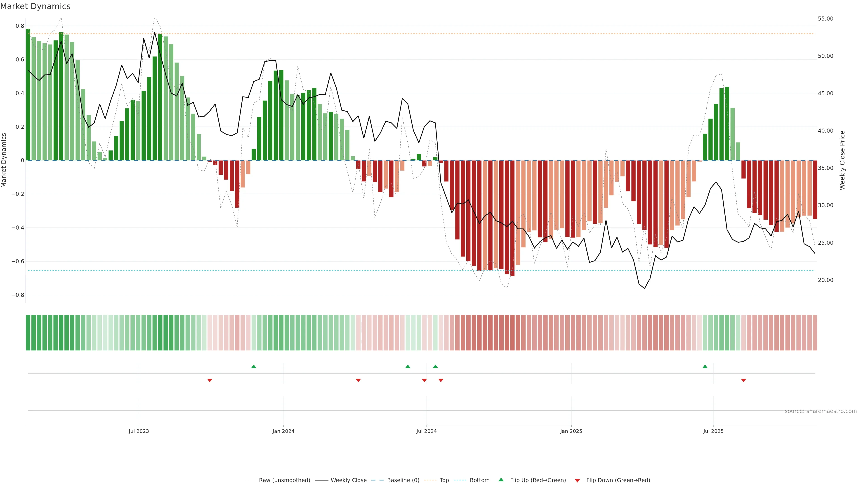
Task: Toggle the Top legend entry
Action: tap(444, 480)
